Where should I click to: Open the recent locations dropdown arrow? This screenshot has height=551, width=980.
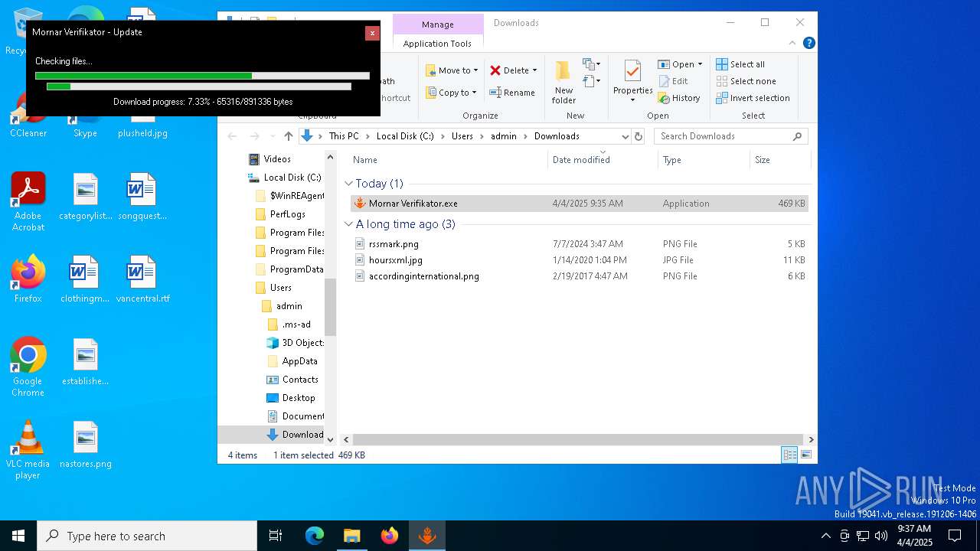click(272, 136)
